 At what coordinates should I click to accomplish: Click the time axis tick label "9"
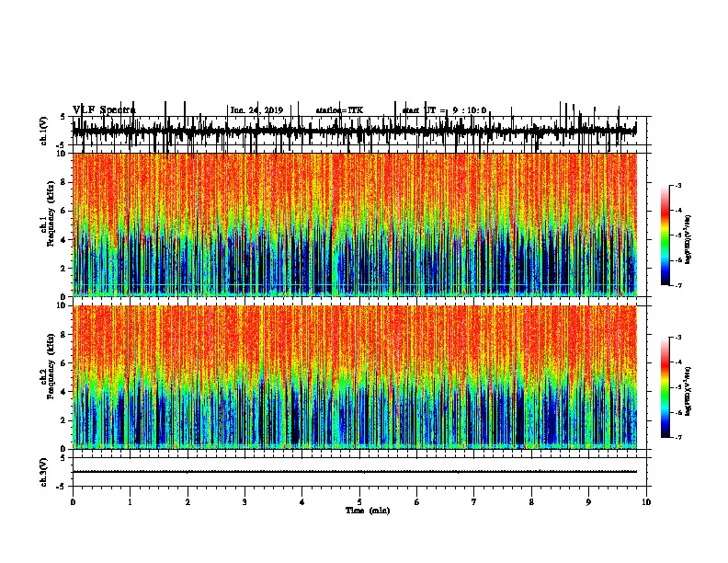point(588,502)
